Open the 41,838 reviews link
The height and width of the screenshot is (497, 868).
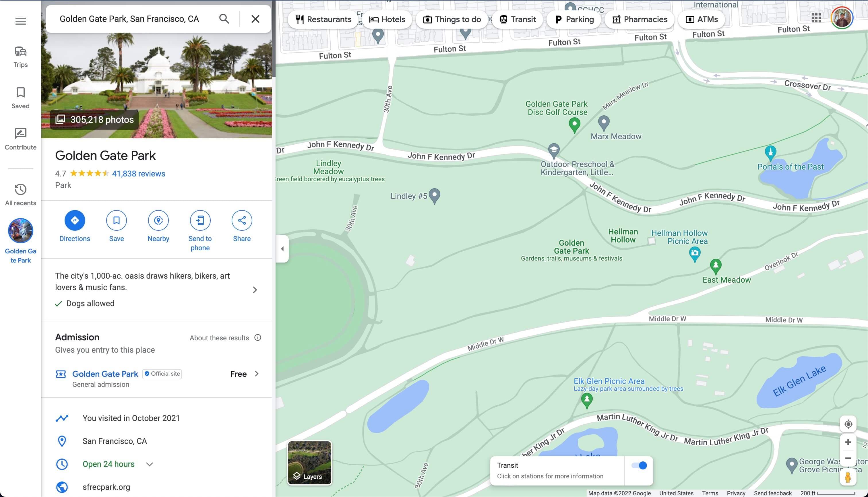(139, 173)
